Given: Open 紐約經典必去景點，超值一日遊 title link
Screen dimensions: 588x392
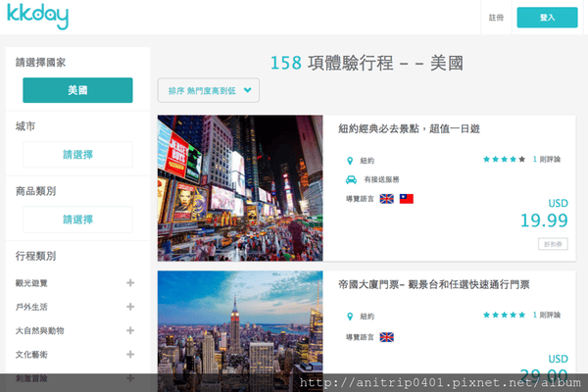Looking at the screenshot, I should pos(409,129).
